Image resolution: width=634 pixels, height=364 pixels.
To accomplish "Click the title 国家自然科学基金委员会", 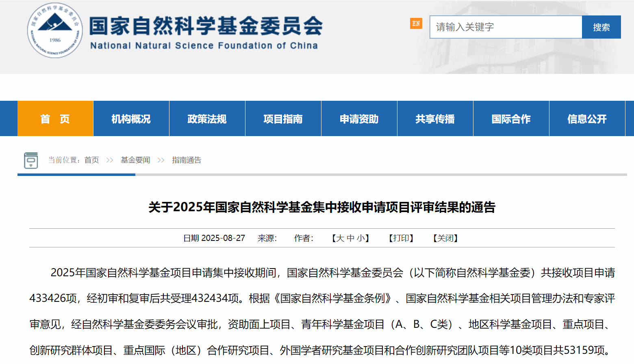I will (206, 26).
